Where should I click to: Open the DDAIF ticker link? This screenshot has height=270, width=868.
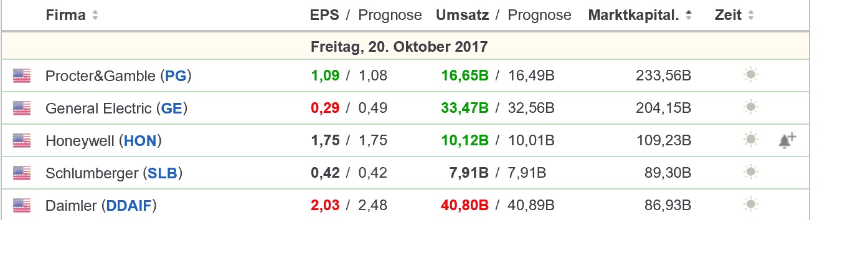point(129,205)
